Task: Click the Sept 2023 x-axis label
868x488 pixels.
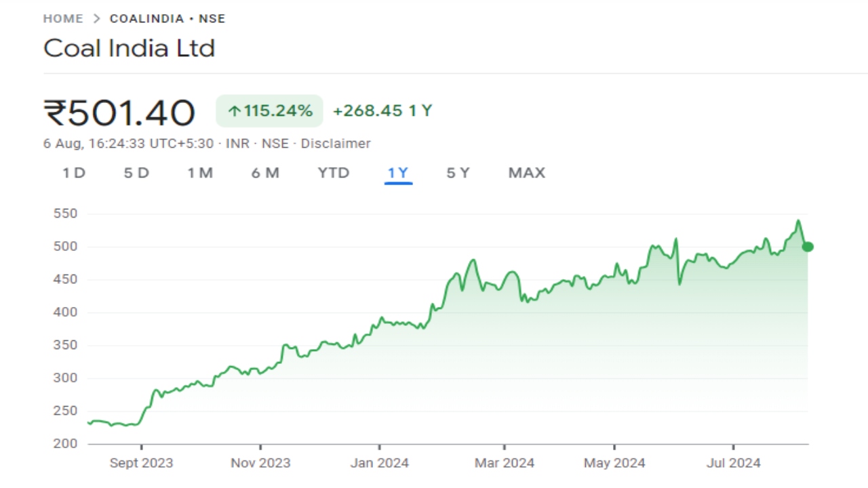Action: click(x=141, y=464)
